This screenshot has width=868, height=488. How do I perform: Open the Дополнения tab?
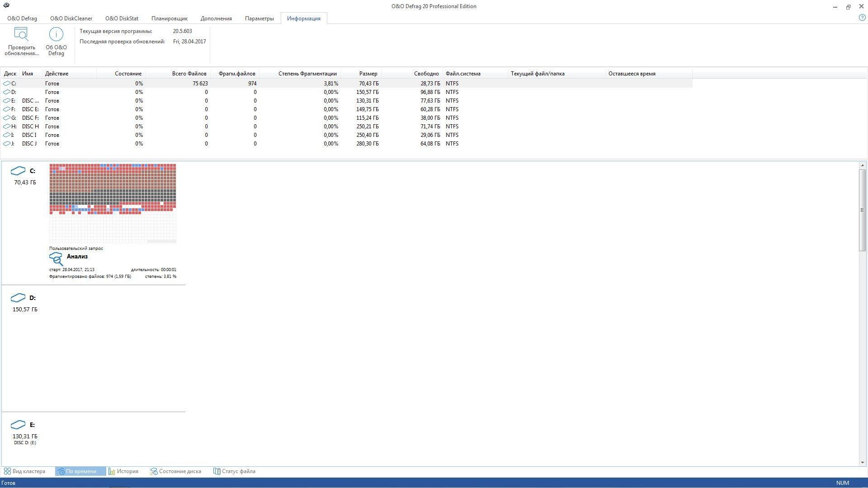point(216,19)
